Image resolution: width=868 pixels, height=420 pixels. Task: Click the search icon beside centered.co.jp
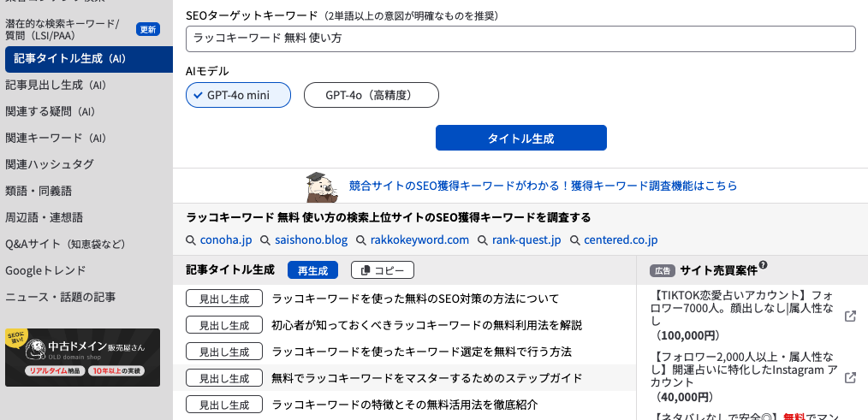[574, 240]
